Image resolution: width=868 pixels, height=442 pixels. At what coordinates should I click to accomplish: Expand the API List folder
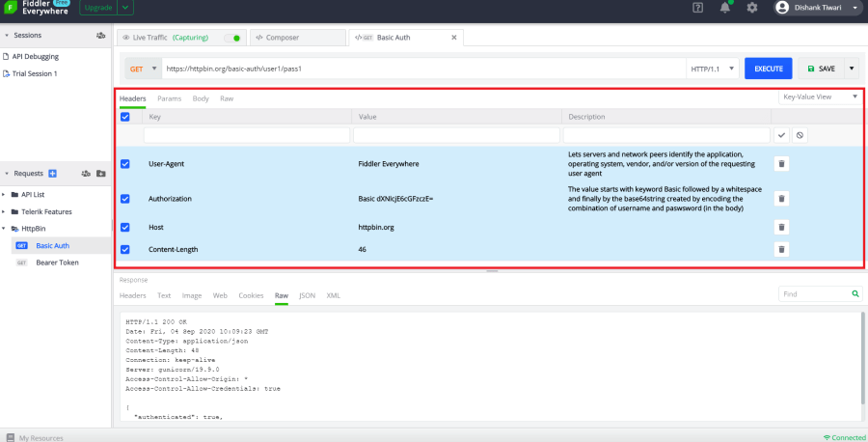pos(4,195)
